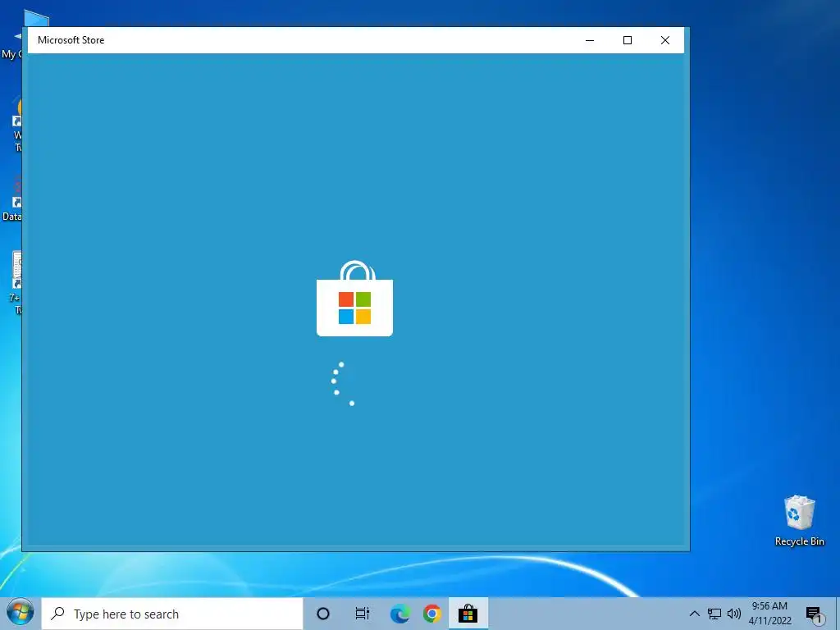Close the Microsoft Store window

tap(664, 40)
